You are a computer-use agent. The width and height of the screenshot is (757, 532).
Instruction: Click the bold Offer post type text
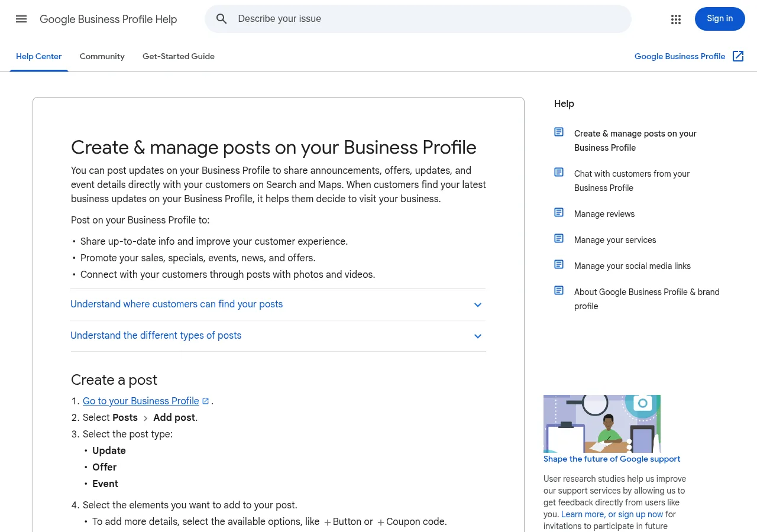click(x=104, y=467)
